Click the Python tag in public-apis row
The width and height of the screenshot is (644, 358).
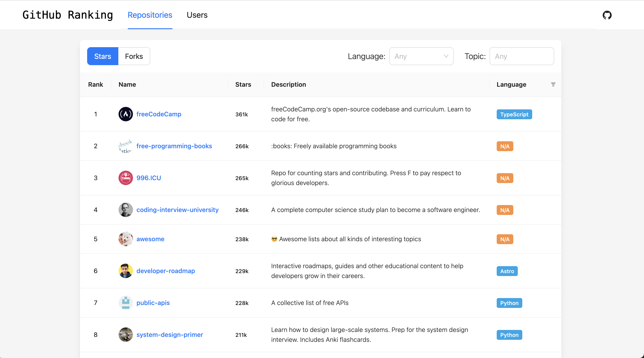(x=509, y=303)
